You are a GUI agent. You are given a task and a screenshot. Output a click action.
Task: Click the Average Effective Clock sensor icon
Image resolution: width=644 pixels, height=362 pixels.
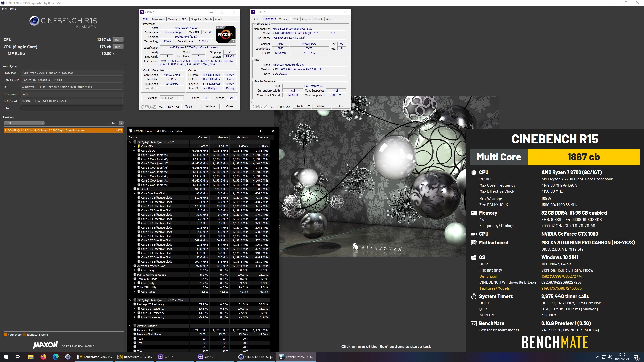point(135,266)
